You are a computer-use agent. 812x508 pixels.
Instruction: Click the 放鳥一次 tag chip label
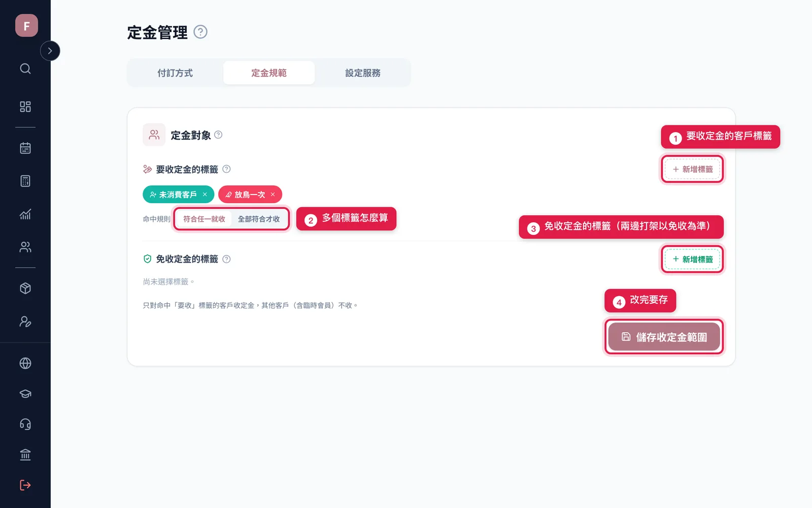[x=250, y=195]
